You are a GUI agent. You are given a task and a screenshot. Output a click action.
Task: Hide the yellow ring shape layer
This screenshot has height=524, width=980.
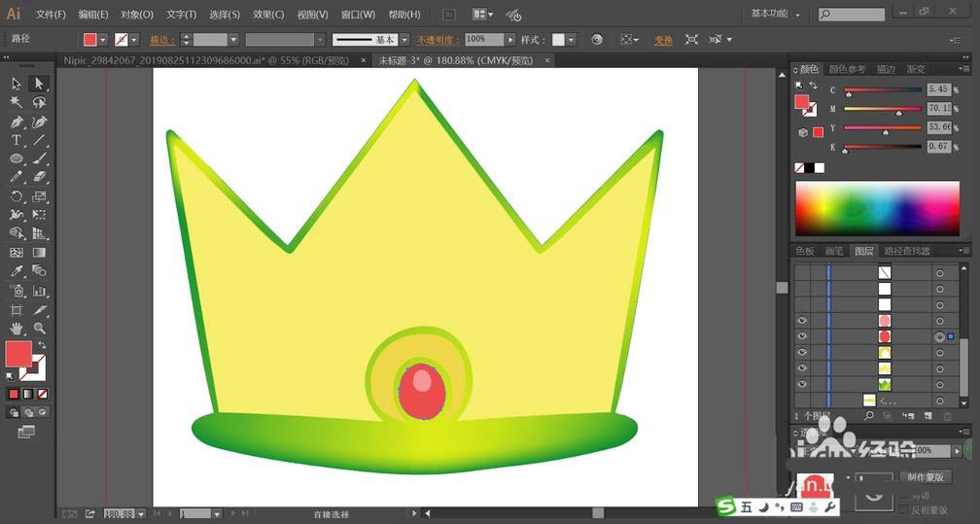[x=802, y=353]
